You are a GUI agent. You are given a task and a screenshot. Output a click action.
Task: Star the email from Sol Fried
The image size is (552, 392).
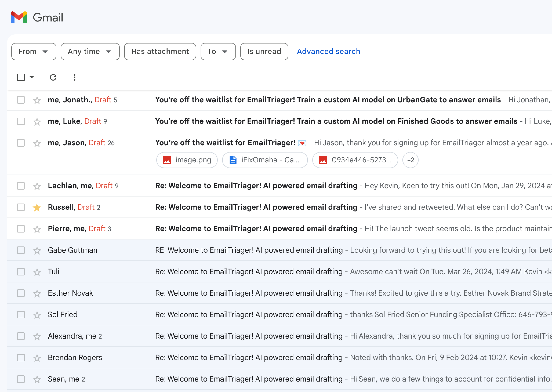click(x=37, y=315)
